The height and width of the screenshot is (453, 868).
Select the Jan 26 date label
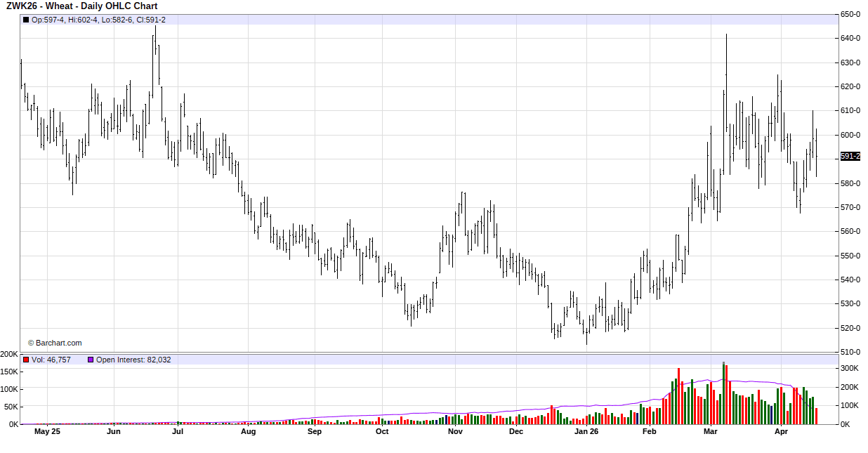pyautogui.click(x=586, y=432)
